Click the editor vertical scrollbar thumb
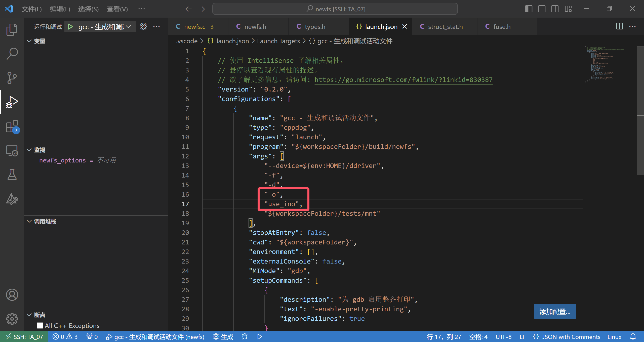644x342 pixels. tap(640, 111)
